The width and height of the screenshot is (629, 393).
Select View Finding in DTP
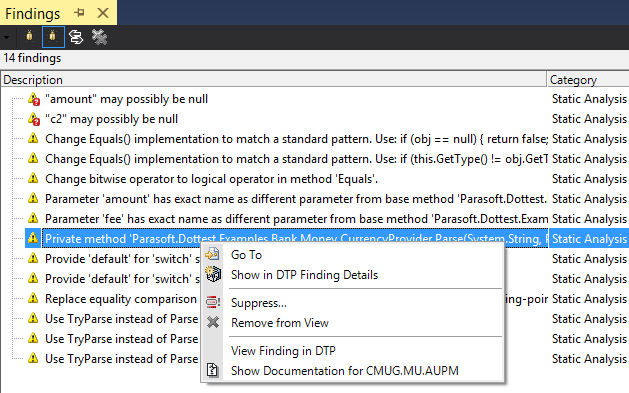(x=283, y=351)
